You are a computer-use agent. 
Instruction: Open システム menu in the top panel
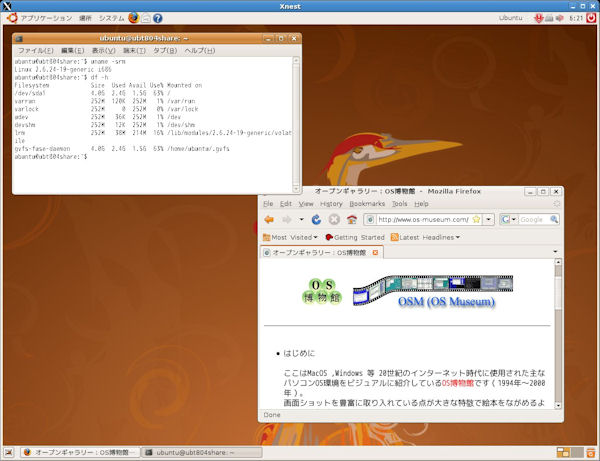112,18
